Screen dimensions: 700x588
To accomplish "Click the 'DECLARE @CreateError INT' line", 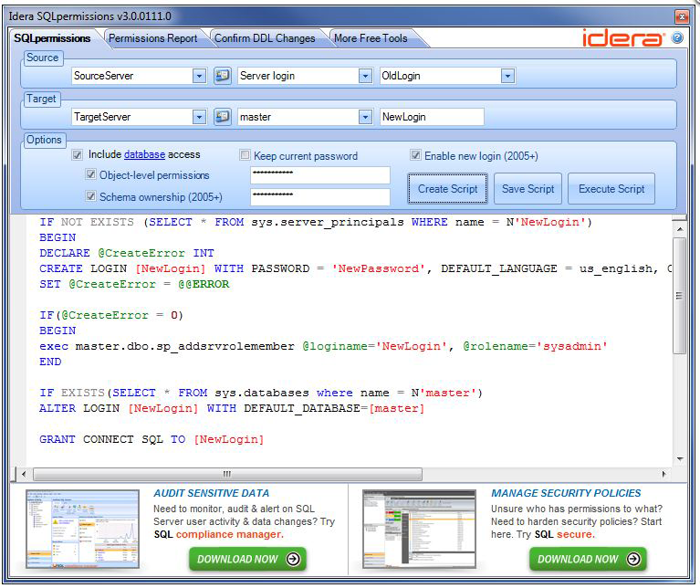I will pos(127,253).
